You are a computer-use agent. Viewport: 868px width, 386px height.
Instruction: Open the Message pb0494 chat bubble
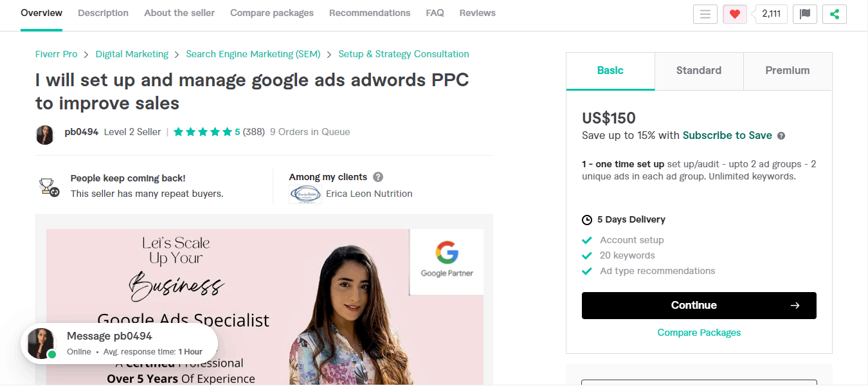120,344
